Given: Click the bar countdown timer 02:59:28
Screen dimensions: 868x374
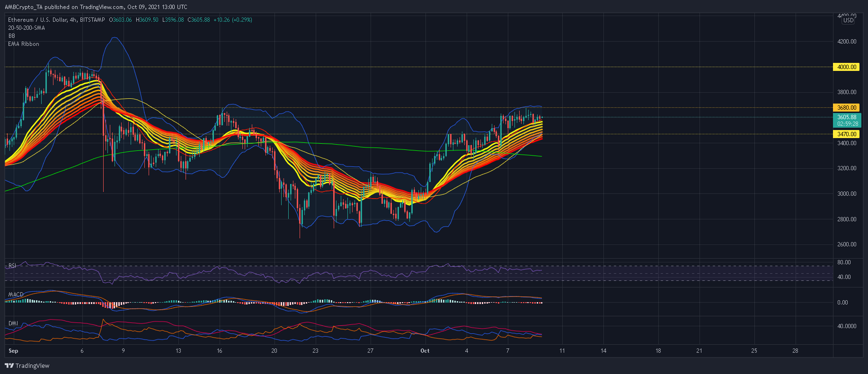Looking at the screenshot, I should [847, 124].
